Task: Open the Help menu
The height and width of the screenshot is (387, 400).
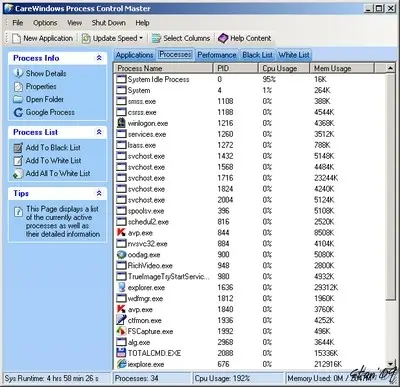Action: point(142,23)
